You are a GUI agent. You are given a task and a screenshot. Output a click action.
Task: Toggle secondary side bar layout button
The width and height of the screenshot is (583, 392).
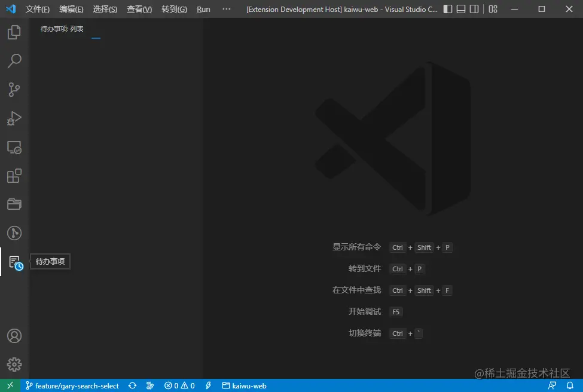coord(474,10)
